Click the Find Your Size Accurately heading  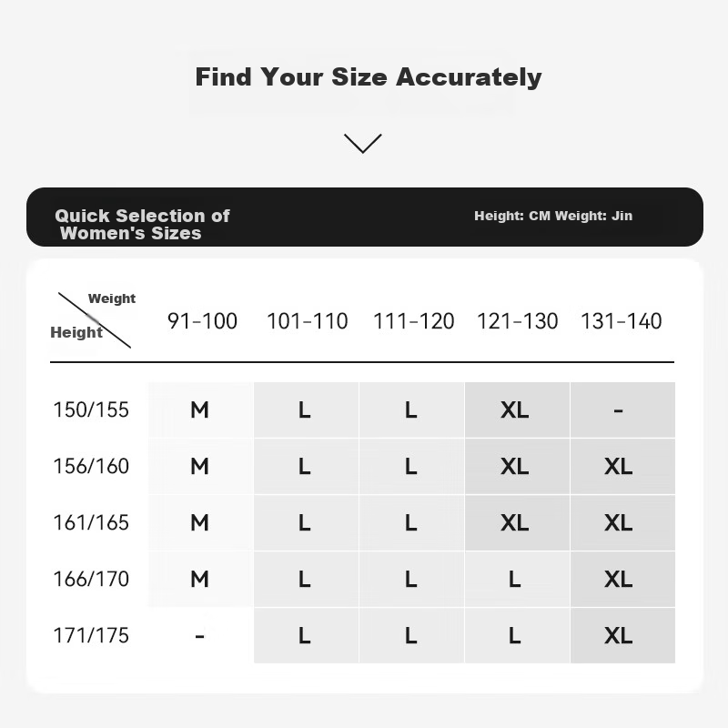click(369, 77)
